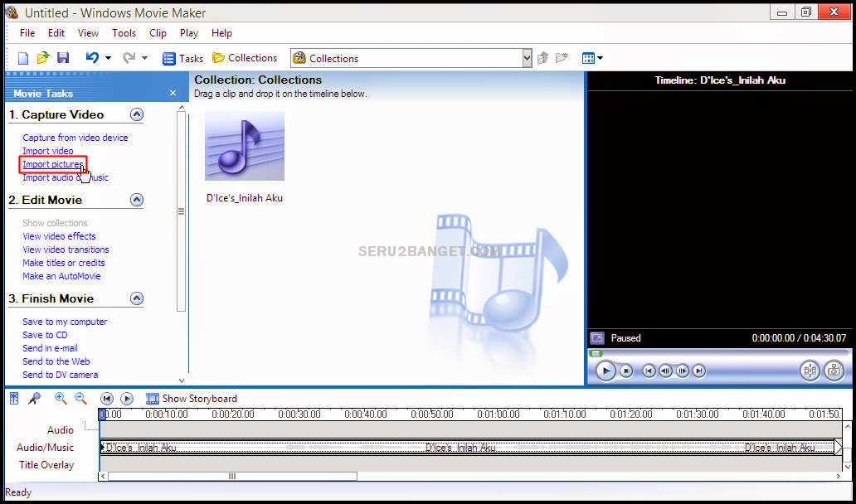Click Send in e-mail link

(51, 348)
